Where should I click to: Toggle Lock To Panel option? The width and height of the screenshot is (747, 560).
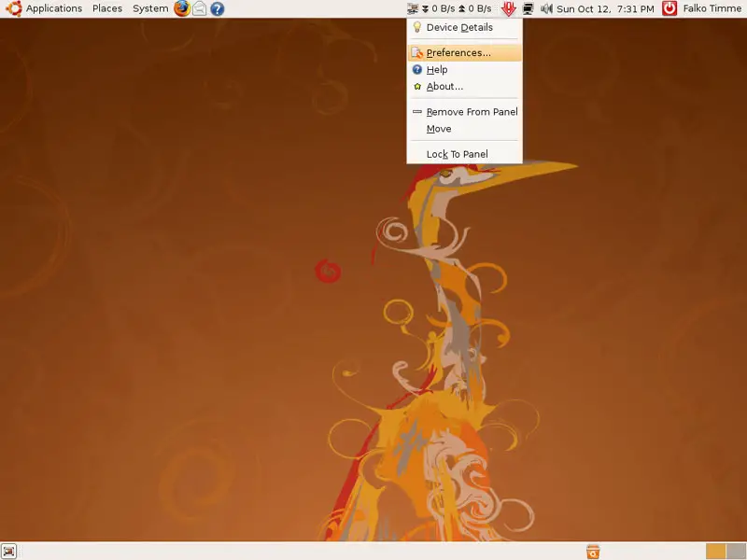(464, 154)
